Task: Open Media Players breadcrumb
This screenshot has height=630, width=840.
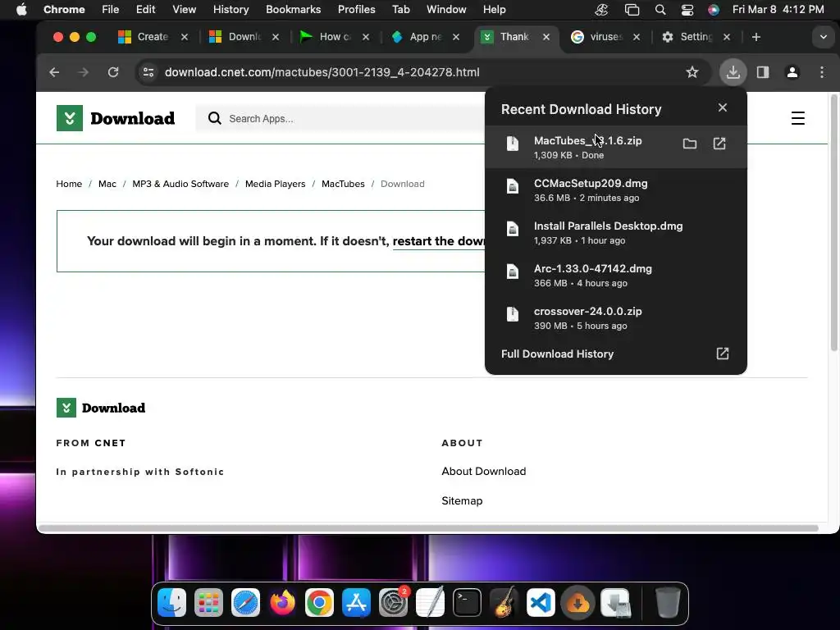Action: (276, 184)
